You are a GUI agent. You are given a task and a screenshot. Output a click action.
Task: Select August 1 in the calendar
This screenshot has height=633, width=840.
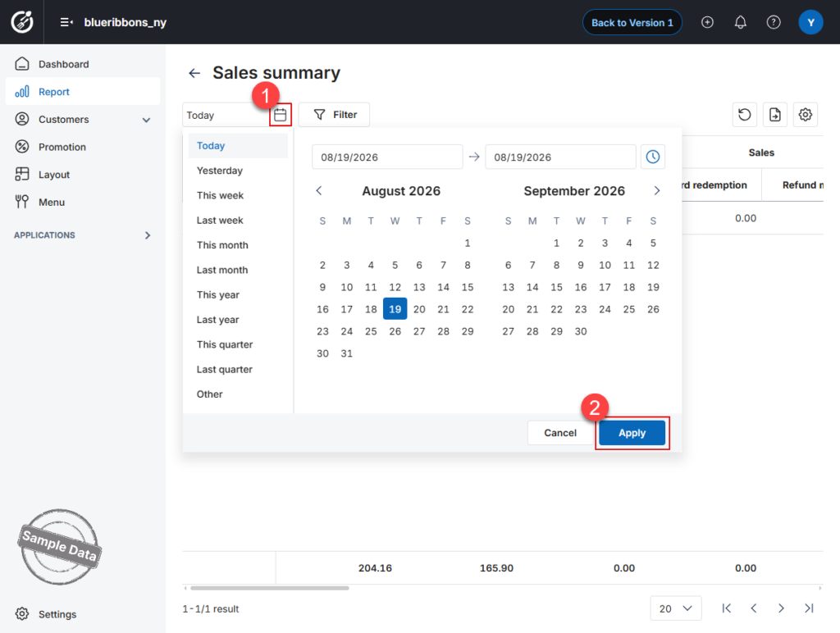pos(467,244)
